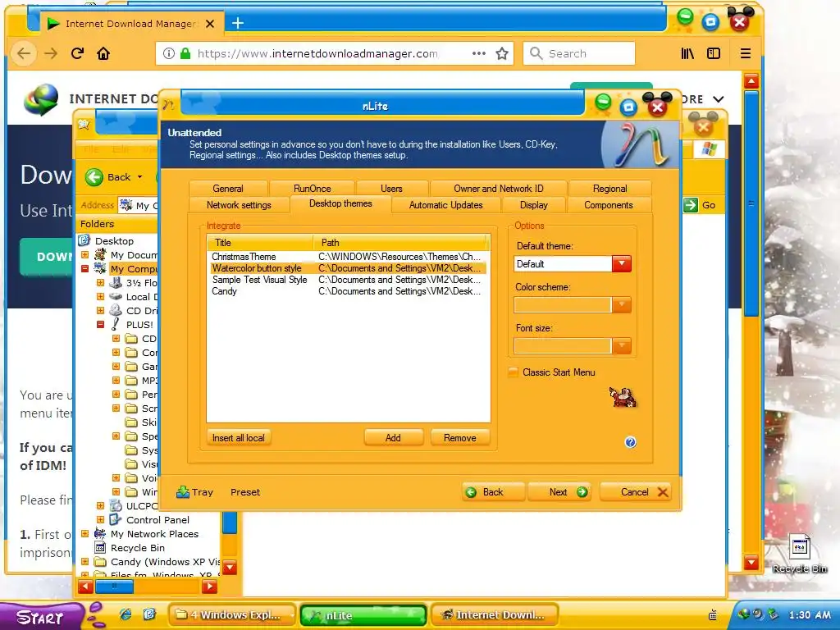
Task: Click the green padlock in the Firefox URL bar
Action: [x=185, y=53]
